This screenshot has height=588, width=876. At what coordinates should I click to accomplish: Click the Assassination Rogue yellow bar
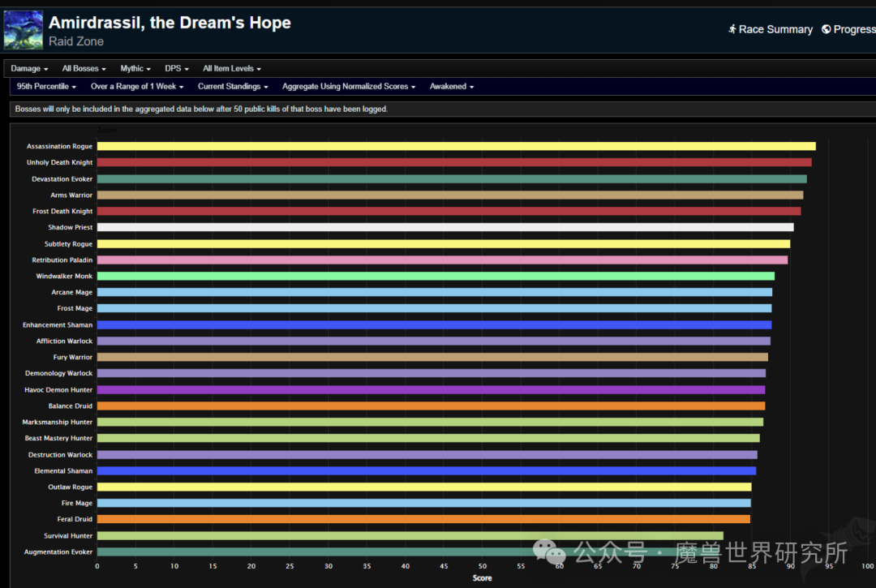tap(457, 146)
